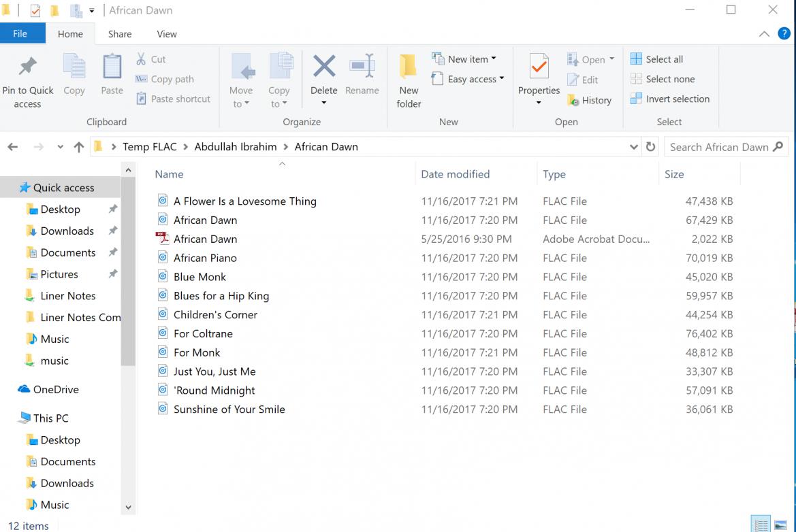Image resolution: width=796 pixels, height=532 pixels.
Task: Click the Delete icon in ribbon
Action: [324, 67]
